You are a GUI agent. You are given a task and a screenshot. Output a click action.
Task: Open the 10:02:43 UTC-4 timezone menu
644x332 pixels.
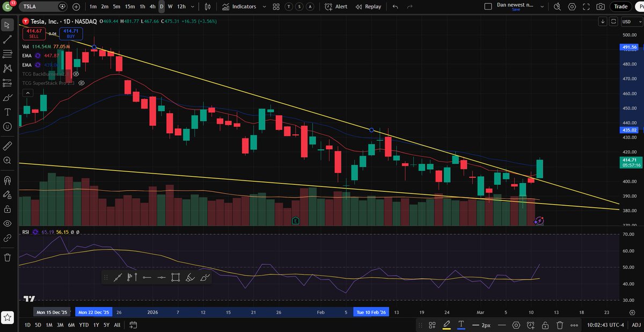(x=605, y=325)
